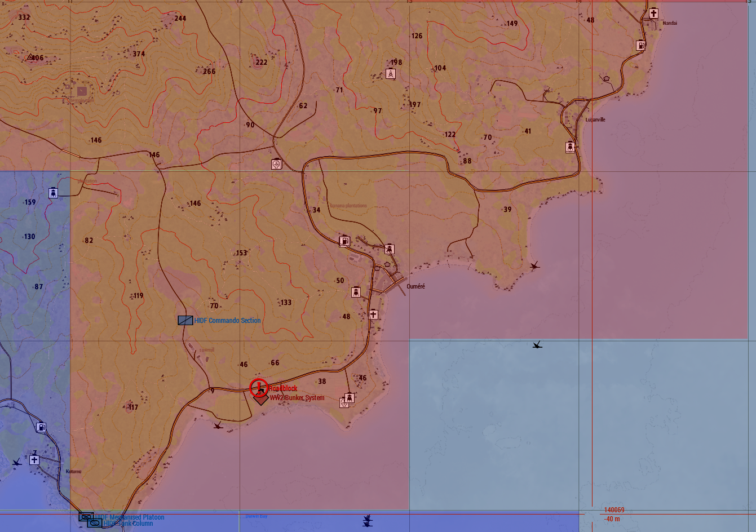Click the Darwin Bay label

coord(257,516)
